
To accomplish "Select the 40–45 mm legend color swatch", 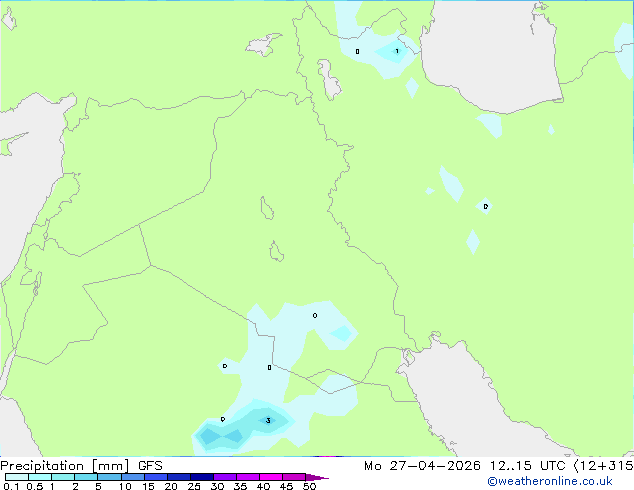I will [271, 477].
